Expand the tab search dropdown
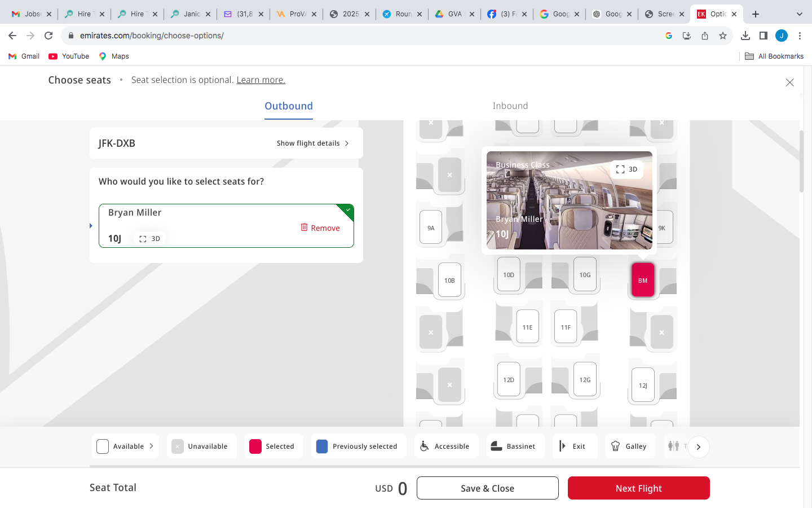The image size is (812, 508). click(x=799, y=14)
